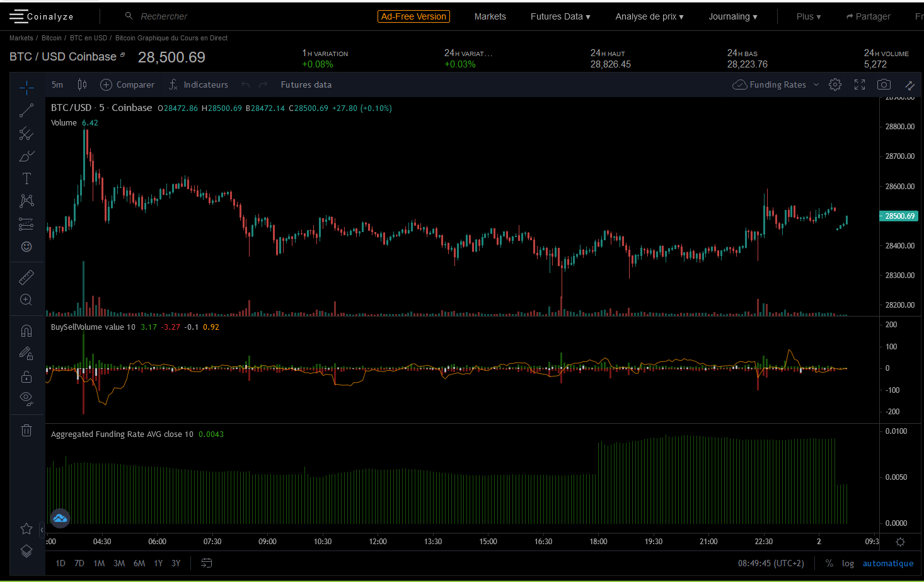Select the 6M time range

[139, 563]
